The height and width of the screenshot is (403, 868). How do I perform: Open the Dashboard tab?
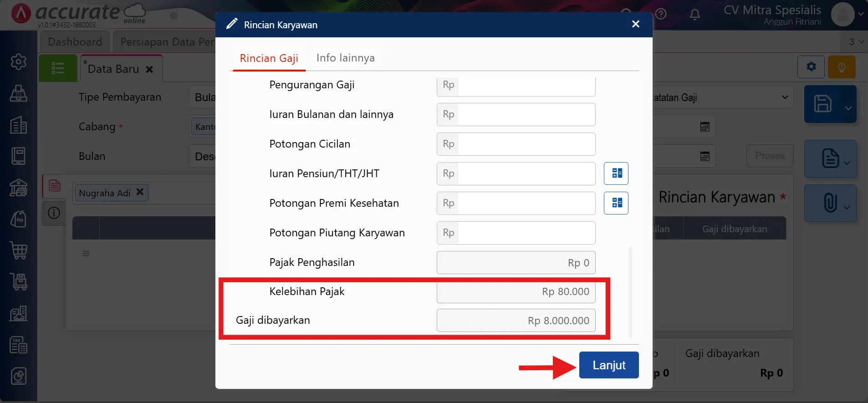[75, 42]
